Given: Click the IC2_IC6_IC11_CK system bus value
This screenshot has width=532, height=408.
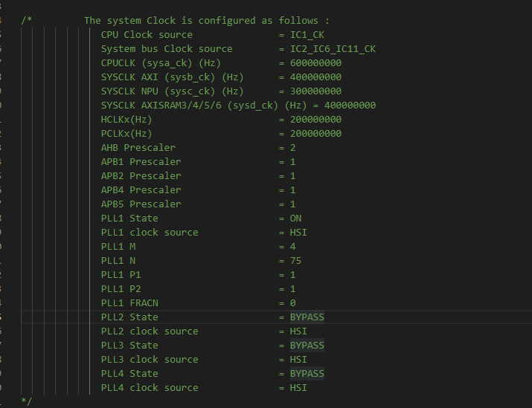Looking at the screenshot, I should click(333, 49).
